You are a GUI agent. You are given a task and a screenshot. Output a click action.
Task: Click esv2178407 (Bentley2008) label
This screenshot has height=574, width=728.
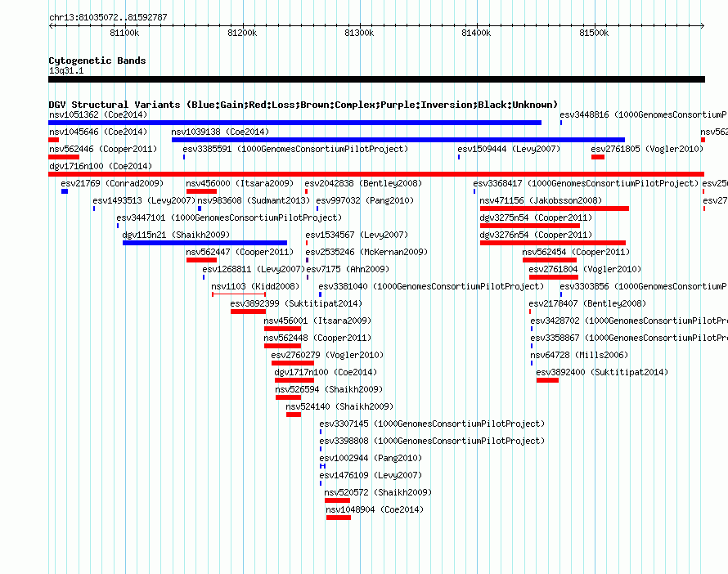click(586, 303)
